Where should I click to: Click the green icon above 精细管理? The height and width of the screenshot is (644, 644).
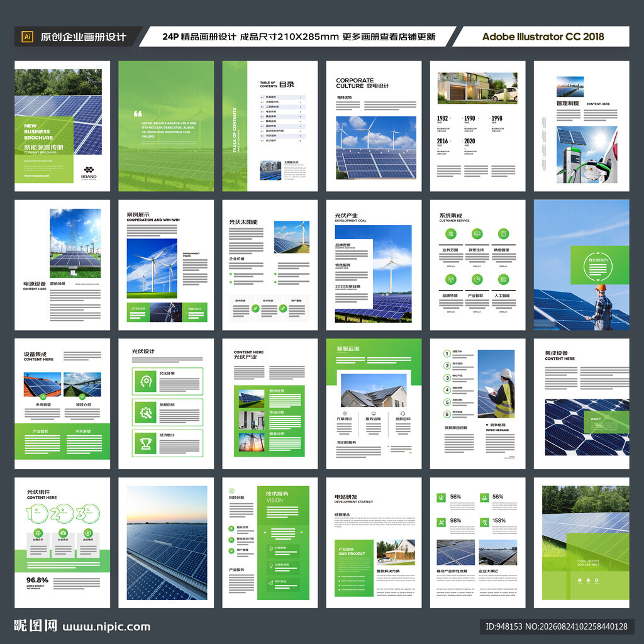pos(503,234)
